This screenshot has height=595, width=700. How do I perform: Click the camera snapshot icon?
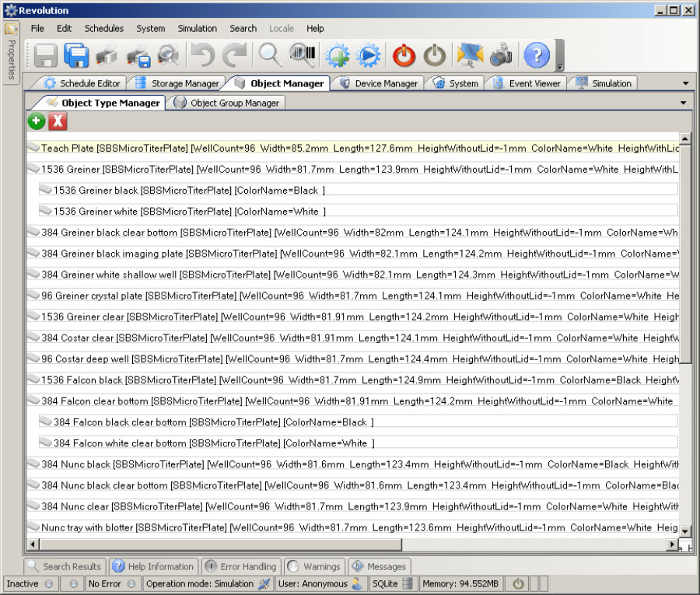(x=502, y=55)
